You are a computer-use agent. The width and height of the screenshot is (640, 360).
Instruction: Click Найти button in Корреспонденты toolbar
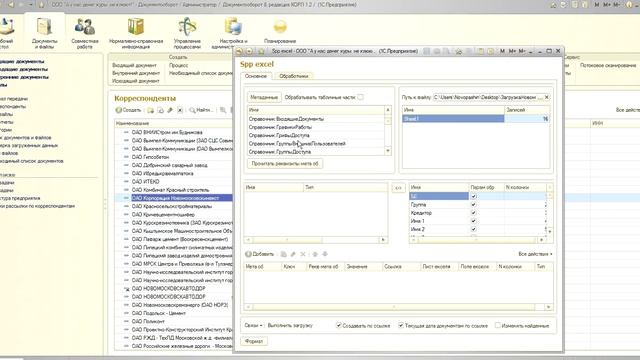[x=201, y=110]
